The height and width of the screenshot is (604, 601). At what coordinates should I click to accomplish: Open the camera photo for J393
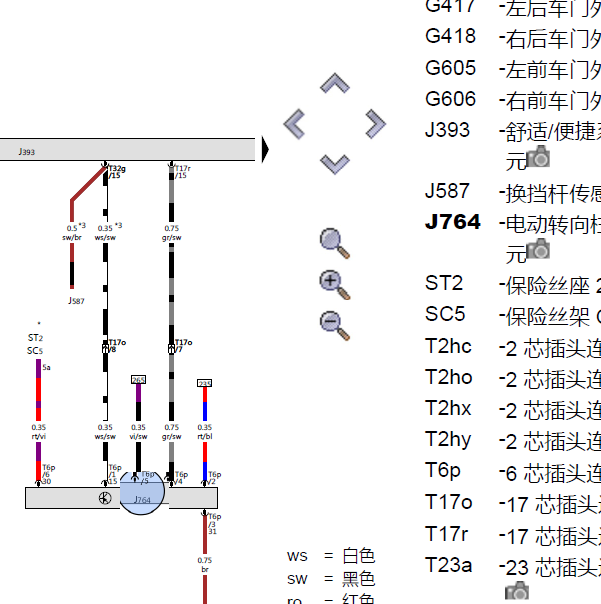[x=538, y=156]
